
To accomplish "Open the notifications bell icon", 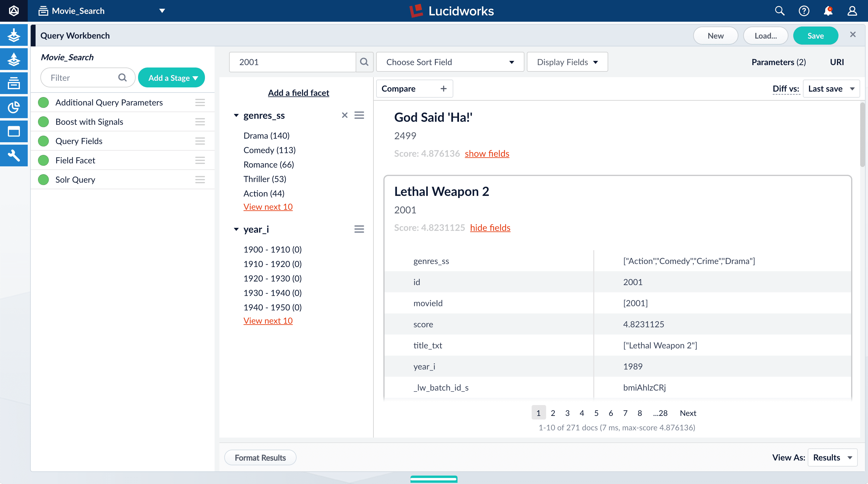I will point(828,11).
